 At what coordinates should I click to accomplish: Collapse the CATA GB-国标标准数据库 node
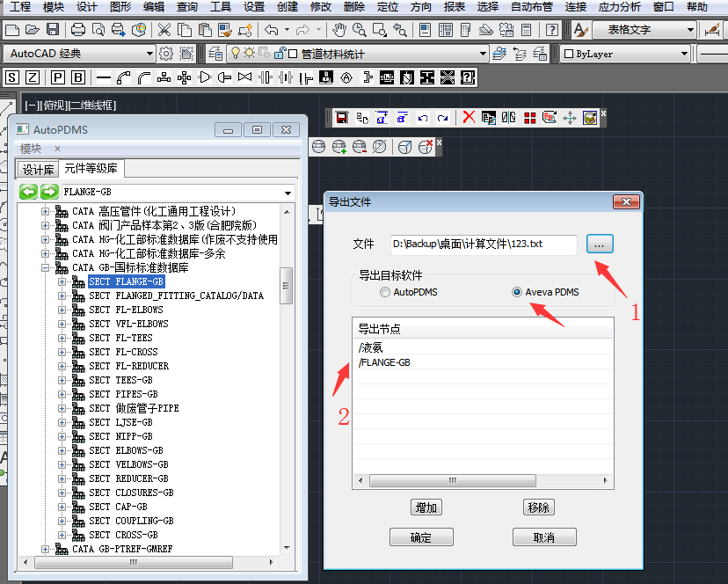46,267
